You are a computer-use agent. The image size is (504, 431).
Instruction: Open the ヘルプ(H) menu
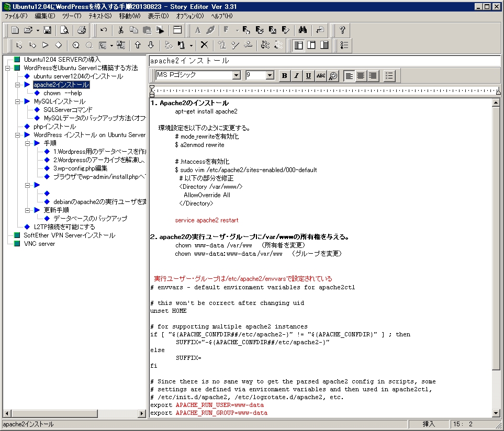[222, 16]
